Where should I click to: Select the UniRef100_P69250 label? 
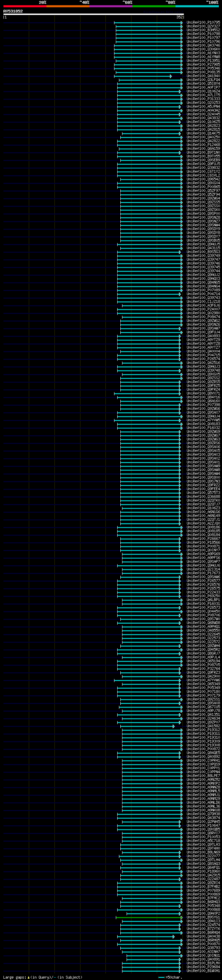[x=203, y=596]
